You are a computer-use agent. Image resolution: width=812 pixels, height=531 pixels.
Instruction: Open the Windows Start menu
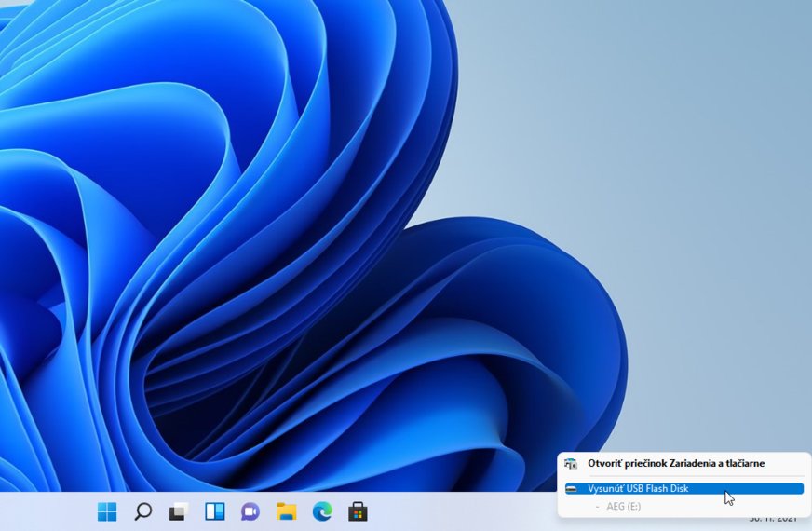tap(107, 511)
